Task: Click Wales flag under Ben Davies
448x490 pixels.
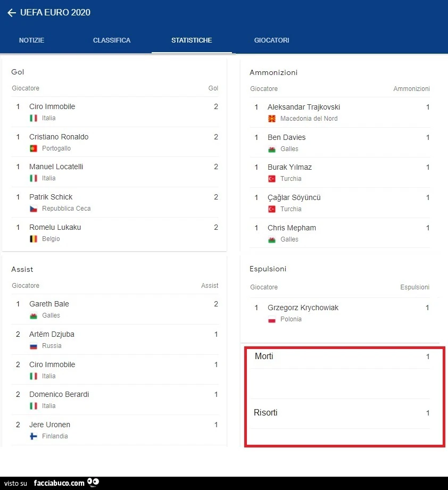Action: tap(272, 149)
